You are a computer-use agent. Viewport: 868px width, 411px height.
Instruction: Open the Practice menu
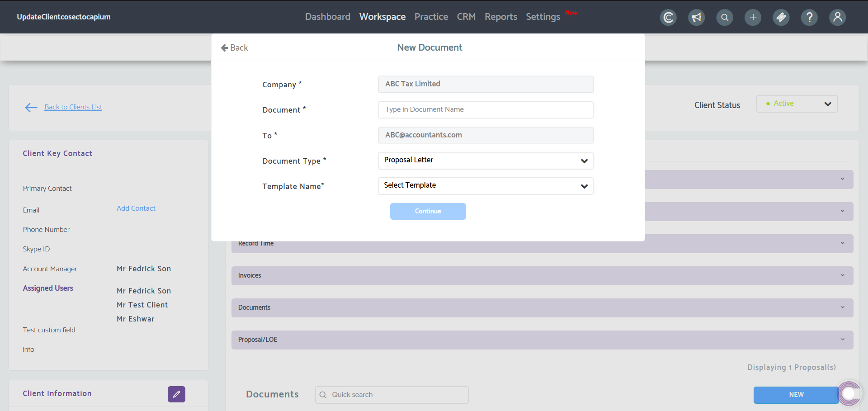point(431,17)
